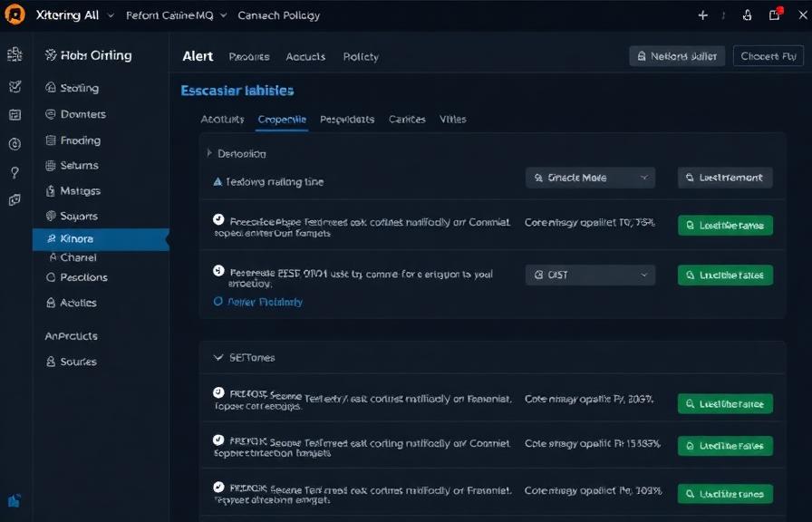
Task: Open the notifications icon with red badge
Action: 775,15
